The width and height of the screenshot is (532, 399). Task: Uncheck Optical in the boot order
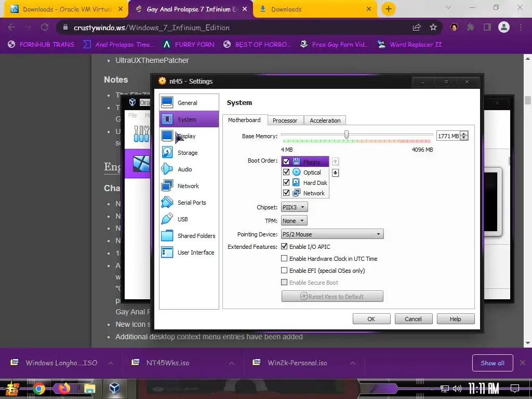286,172
